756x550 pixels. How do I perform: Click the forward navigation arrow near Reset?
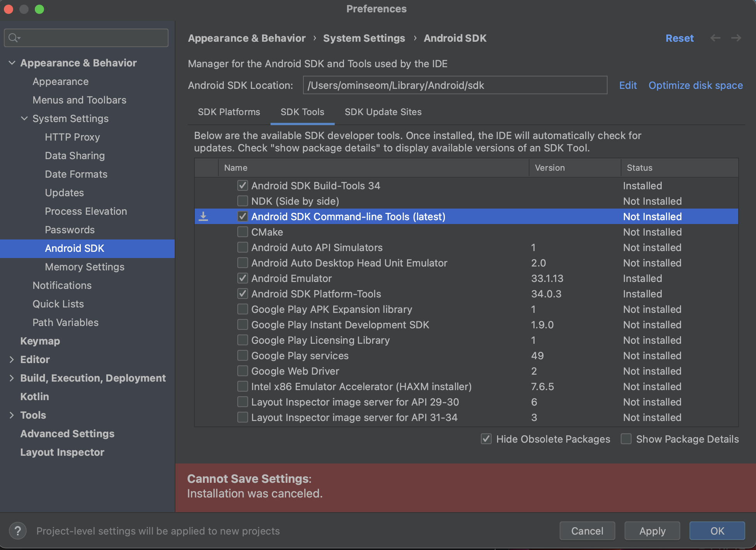coord(736,38)
